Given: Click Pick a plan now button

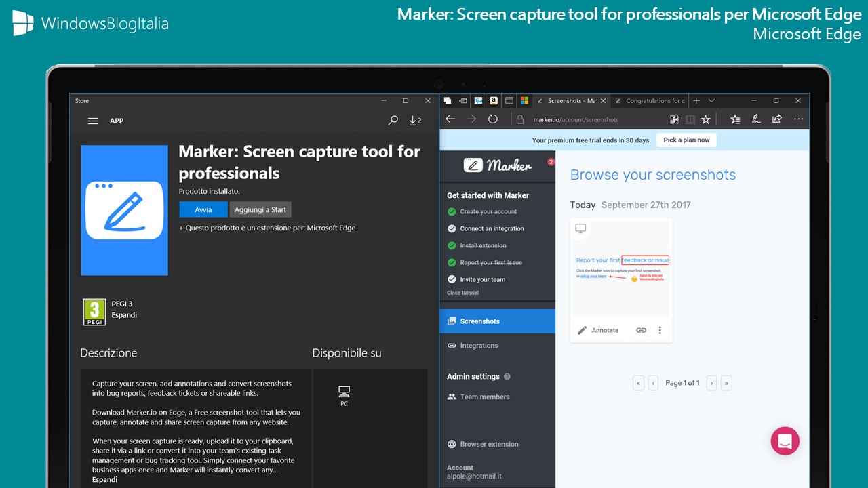Looking at the screenshot, I should coord(686,140).
